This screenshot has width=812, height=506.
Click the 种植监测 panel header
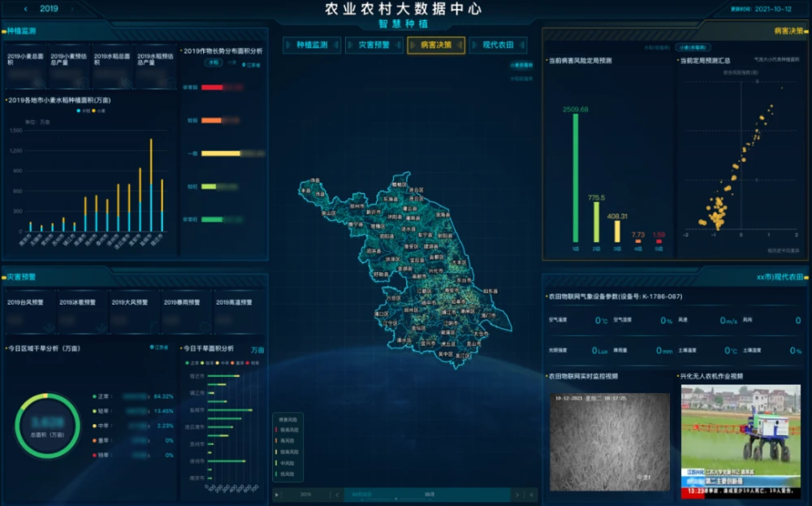pyautogui.click(x=21, y=31)
